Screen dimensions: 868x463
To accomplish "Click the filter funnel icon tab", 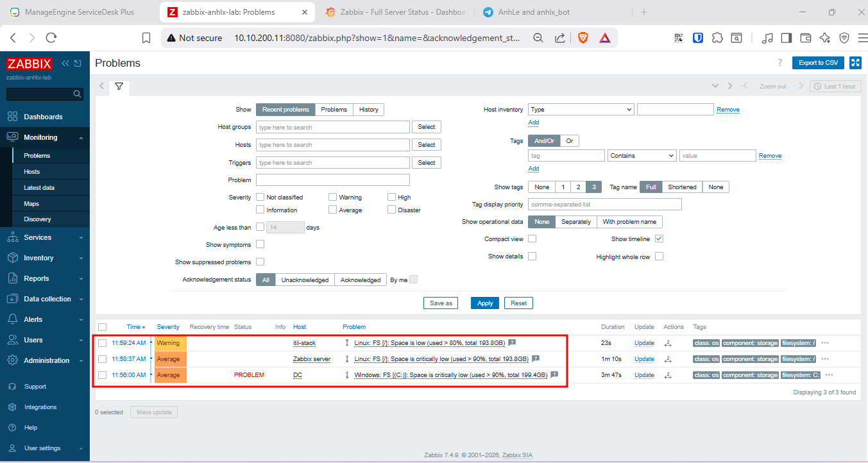I will (x=119, y=86).
